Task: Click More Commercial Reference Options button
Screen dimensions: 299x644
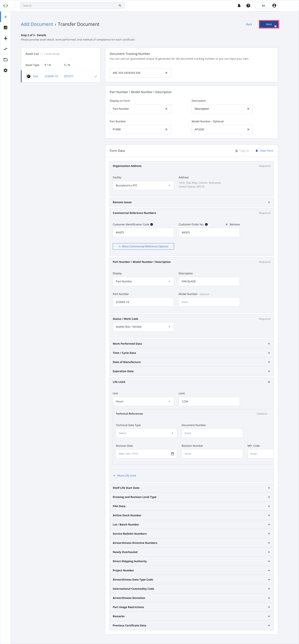Action: pyautogui.click(x=143, y=246)
